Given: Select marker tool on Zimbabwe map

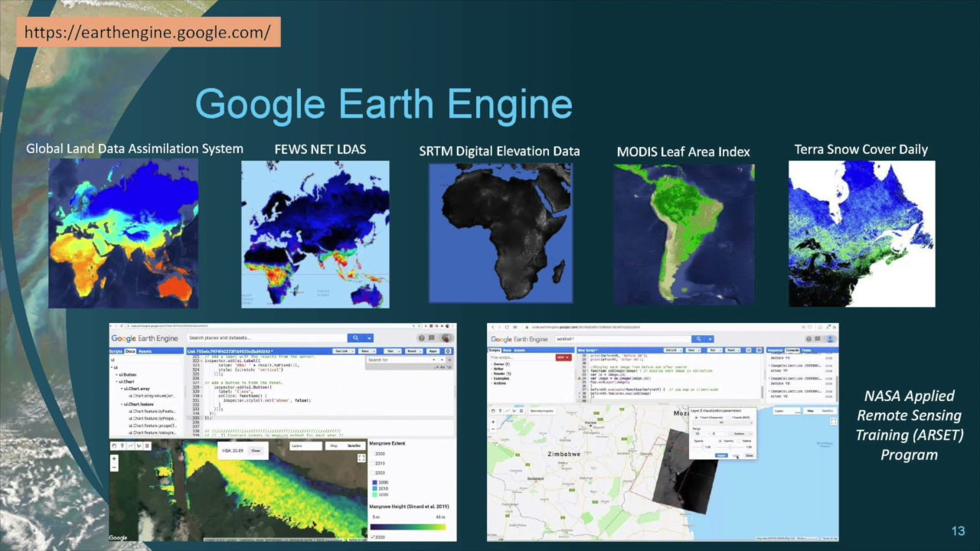Looking at the screenshot, I should pos(500,411).
